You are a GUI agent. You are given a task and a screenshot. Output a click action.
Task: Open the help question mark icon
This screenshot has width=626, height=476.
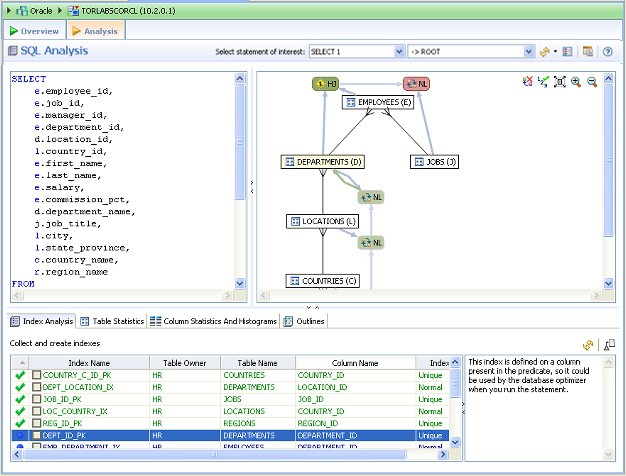[x=608, y=52]
